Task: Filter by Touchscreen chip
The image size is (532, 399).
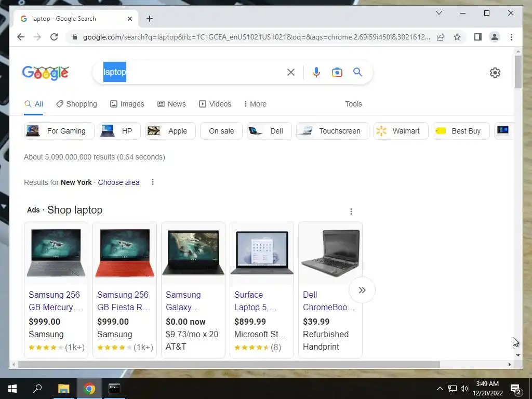Action: click(x=333, y=131)
